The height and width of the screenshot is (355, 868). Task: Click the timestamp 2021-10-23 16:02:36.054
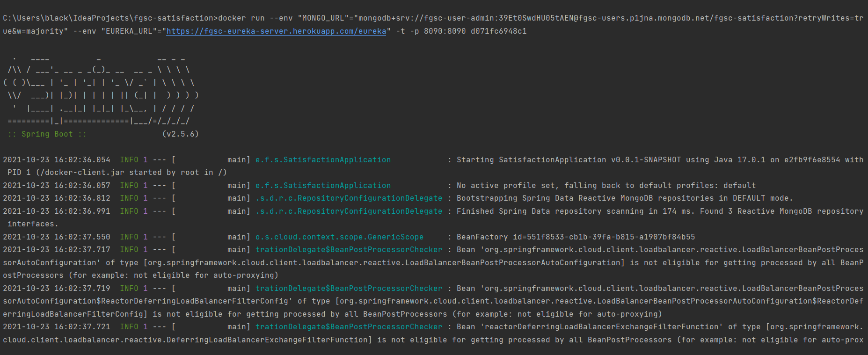point(57,160)
